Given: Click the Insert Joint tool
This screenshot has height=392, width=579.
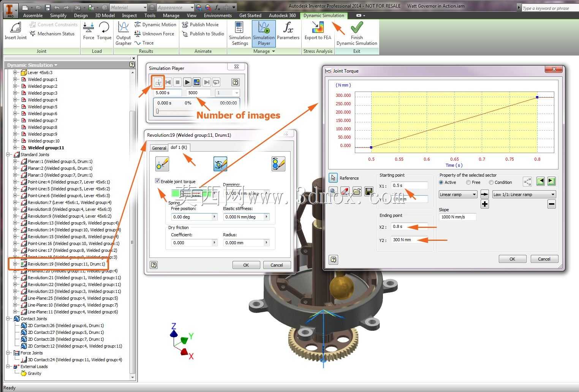Looking at the screenshot, I should tap(16, 31).
